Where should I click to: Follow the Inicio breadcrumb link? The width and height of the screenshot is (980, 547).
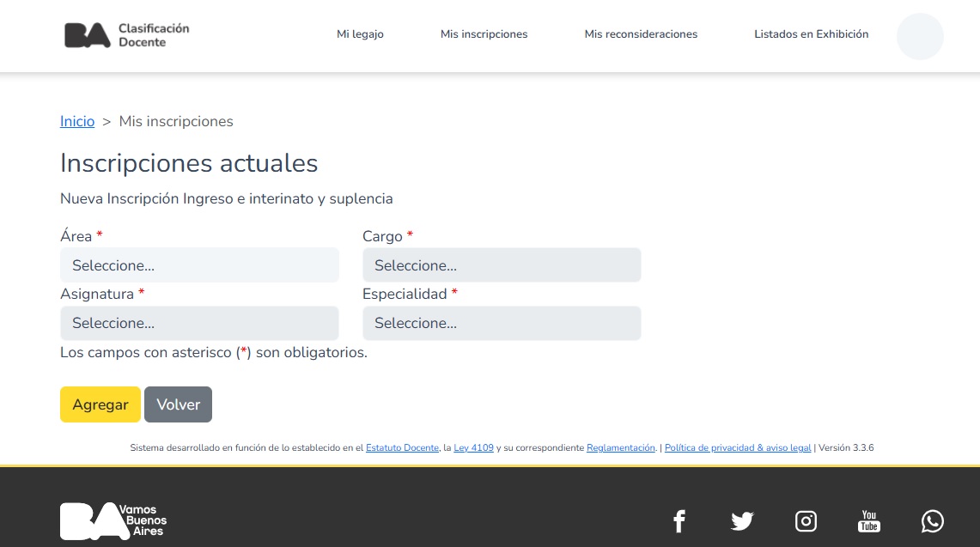tap(77, 122)
